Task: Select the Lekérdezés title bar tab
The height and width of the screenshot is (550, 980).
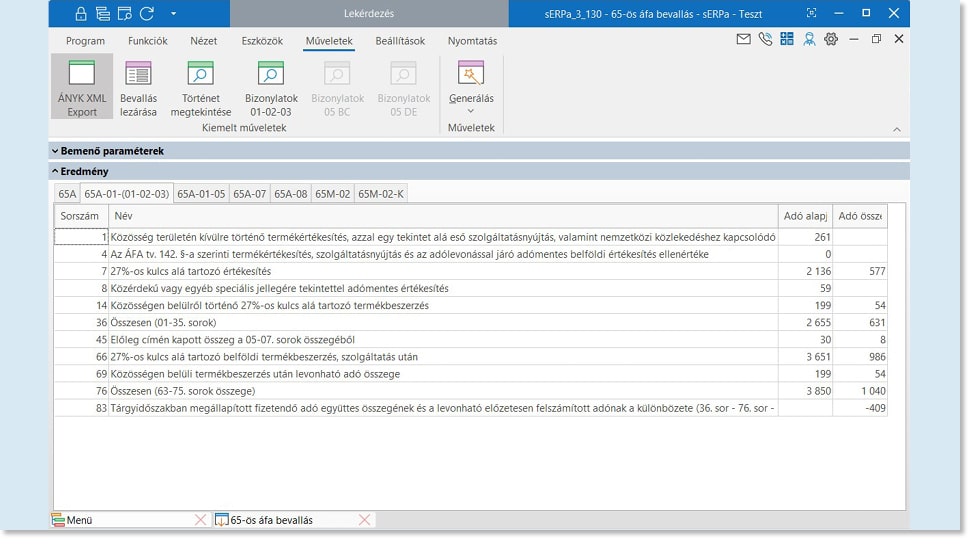Action: [369, 13]
